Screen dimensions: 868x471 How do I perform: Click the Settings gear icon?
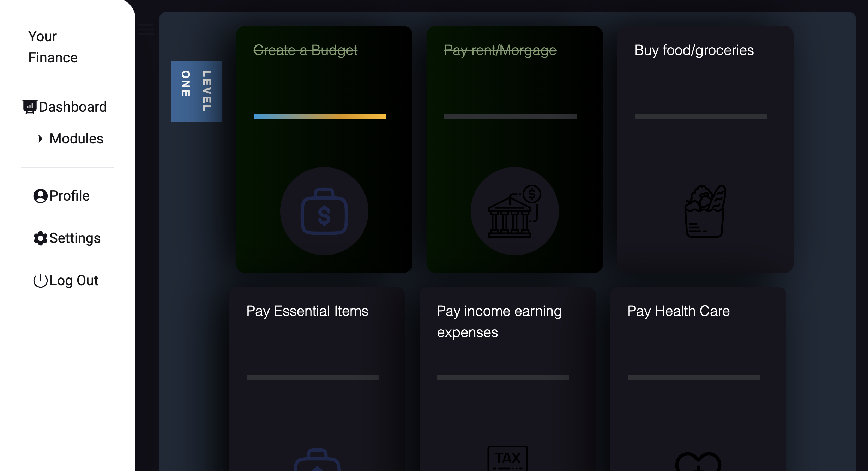(x=40, y=238)
